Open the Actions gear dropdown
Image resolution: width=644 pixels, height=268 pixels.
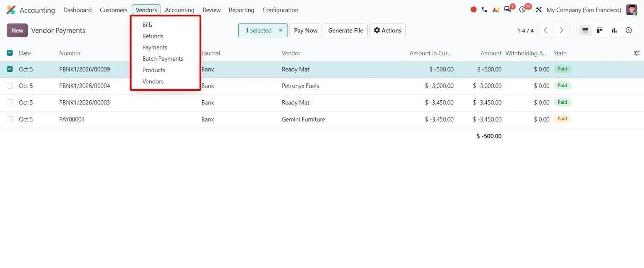pos(387,30)
